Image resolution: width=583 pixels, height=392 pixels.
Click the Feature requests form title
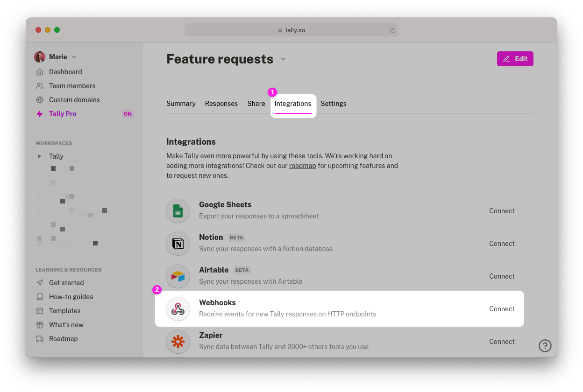(220, 59)
